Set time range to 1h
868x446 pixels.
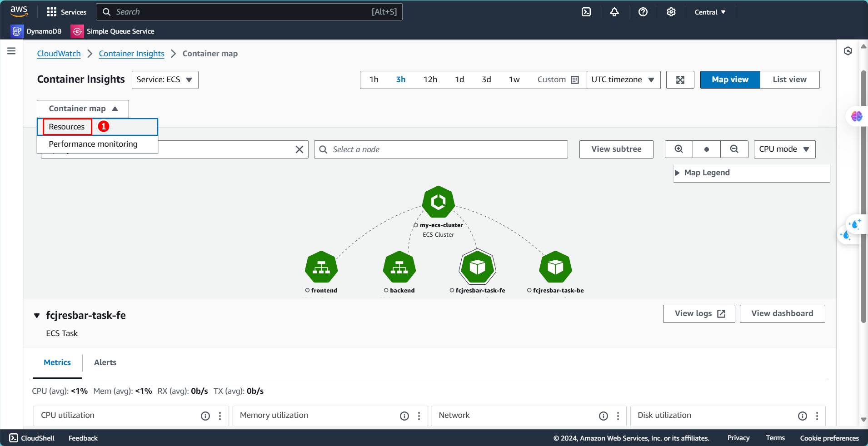point(374,79)
